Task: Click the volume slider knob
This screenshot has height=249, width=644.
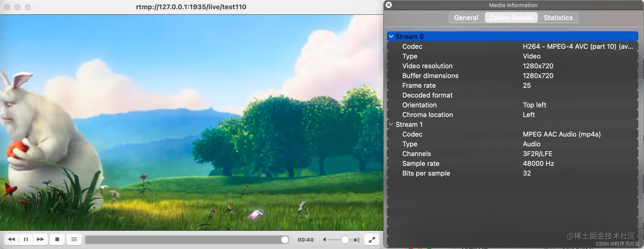Action: pos(345,240)
